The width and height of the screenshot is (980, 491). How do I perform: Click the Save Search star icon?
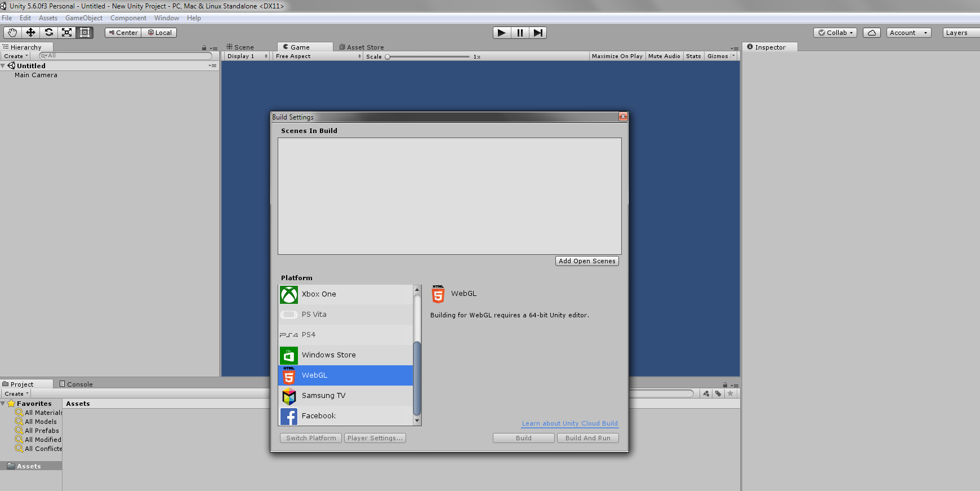pos(730,393)
